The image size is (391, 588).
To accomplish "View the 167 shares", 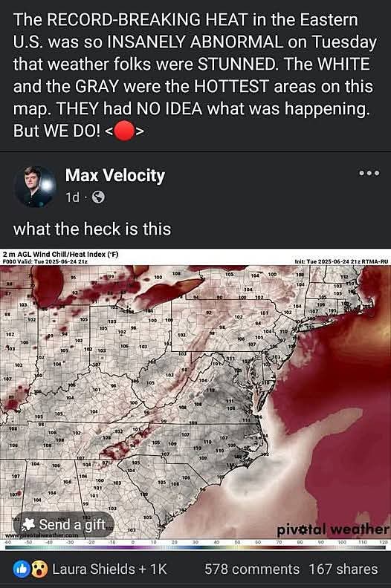I will [x=343, y=569].
